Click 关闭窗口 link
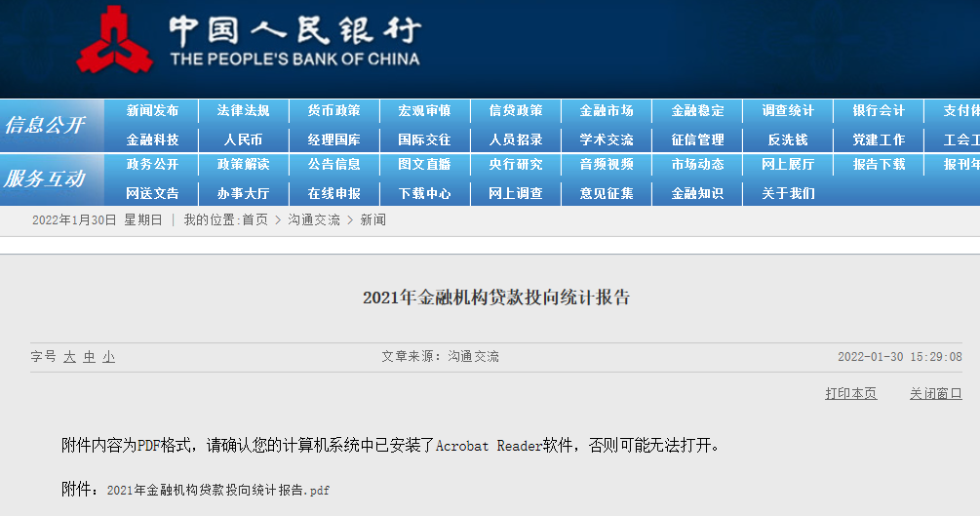The height and width of the screenshot is (516, 980). 935,393
